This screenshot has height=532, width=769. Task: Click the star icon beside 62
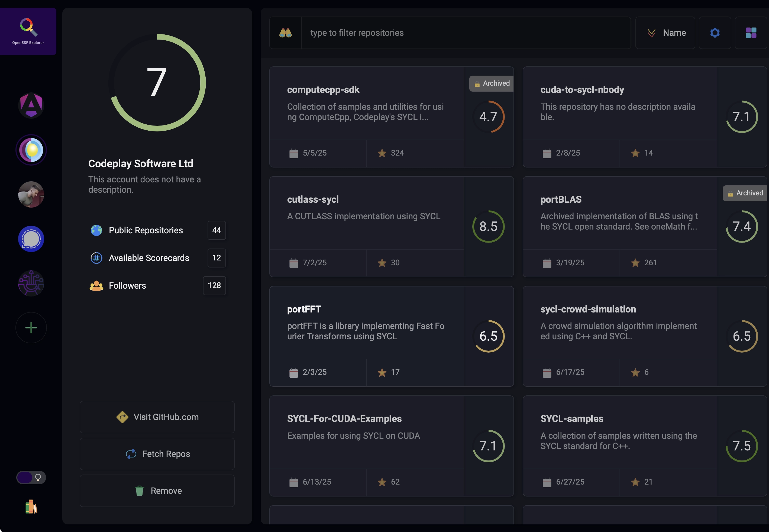[382, 482]
